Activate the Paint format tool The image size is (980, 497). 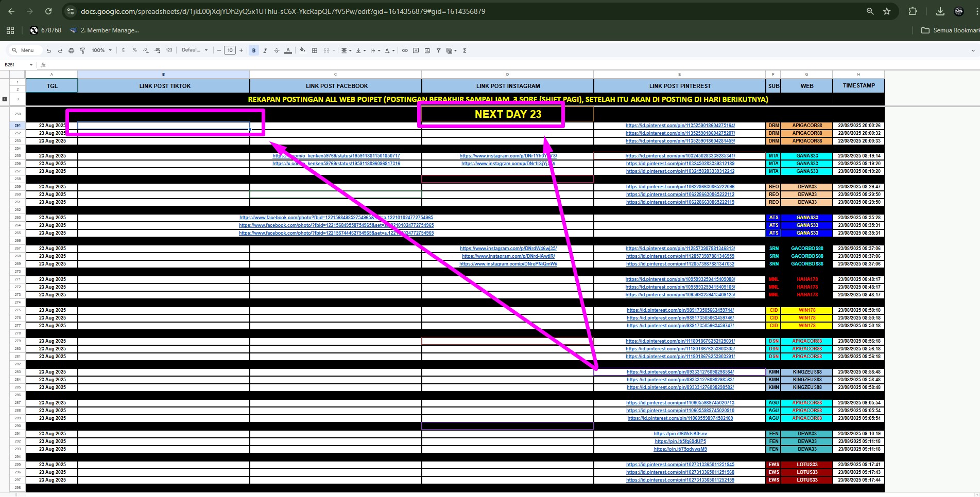click(x=82, y=50)
